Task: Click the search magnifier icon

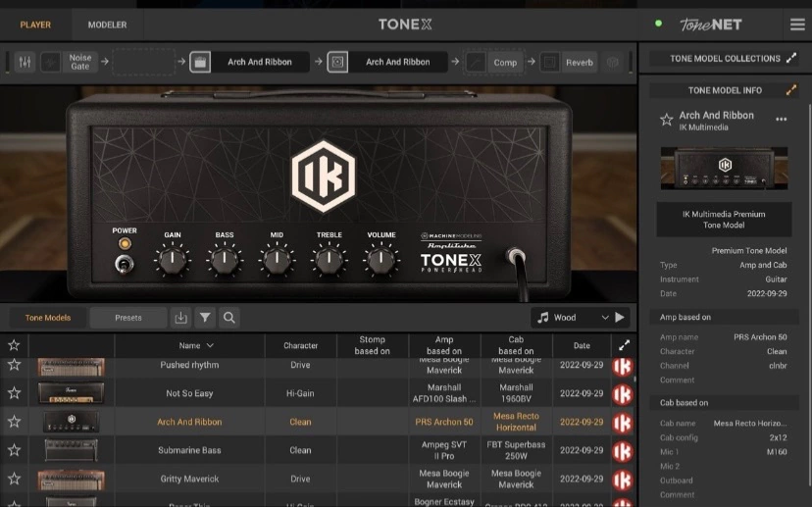Action: (228, 318)
